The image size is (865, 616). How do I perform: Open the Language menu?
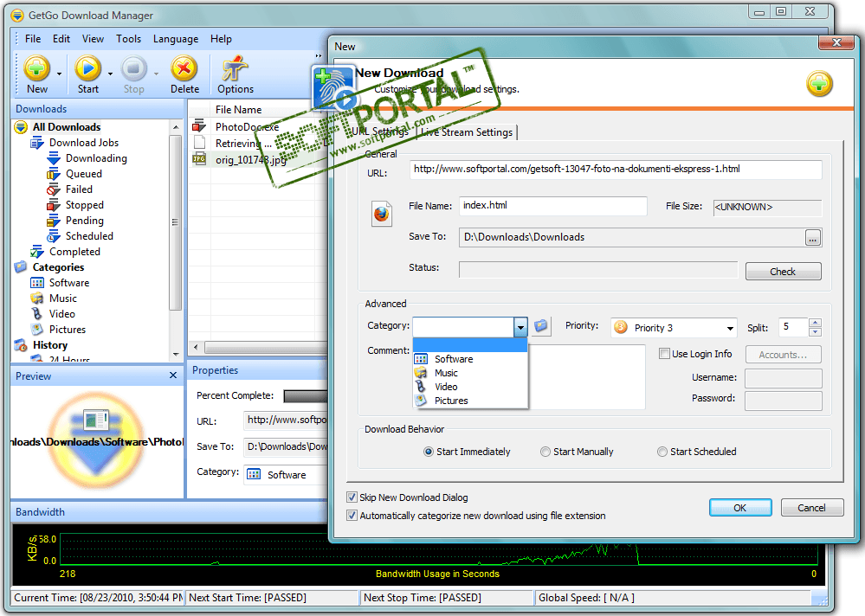coord(176,39)
